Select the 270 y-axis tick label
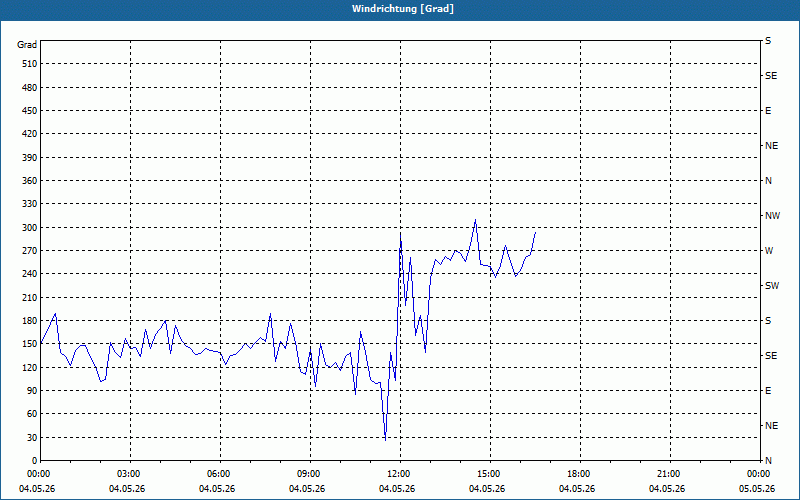 coord(30,251)
